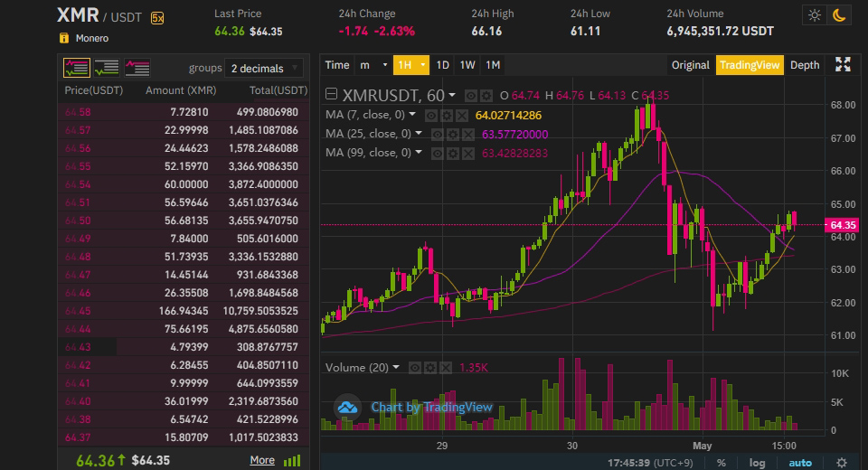Open settings for the XMRUSDT series

click(486, 96)
